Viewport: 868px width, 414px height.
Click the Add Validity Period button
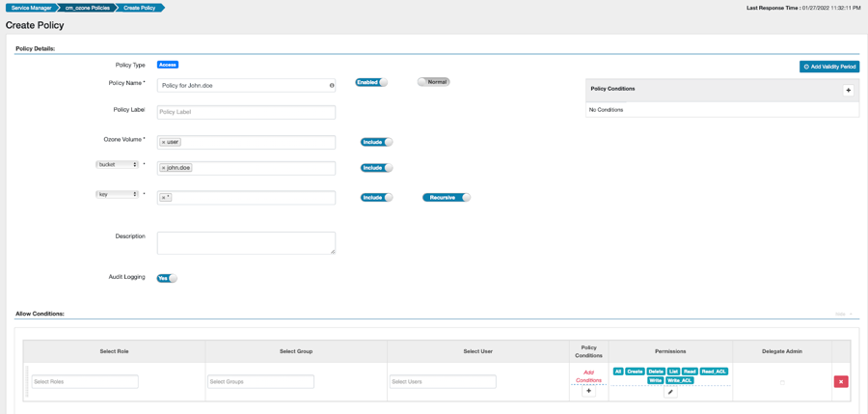tap(828, 67)
